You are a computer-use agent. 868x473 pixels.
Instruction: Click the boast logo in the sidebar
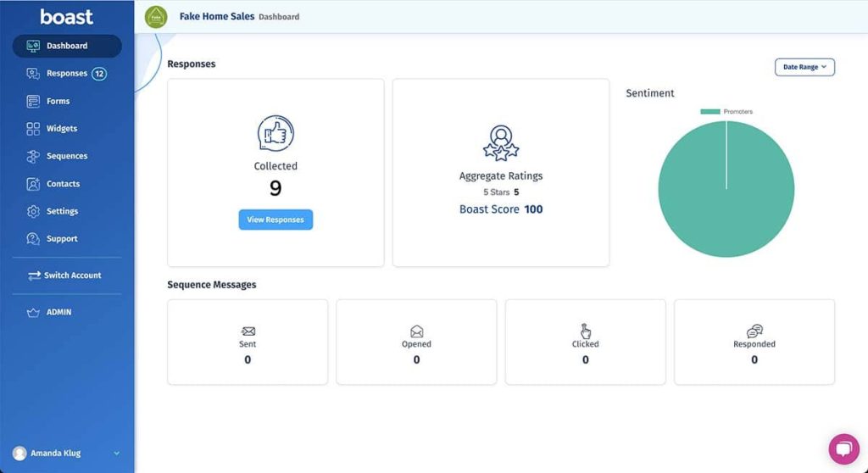click(x=66, y=17)
